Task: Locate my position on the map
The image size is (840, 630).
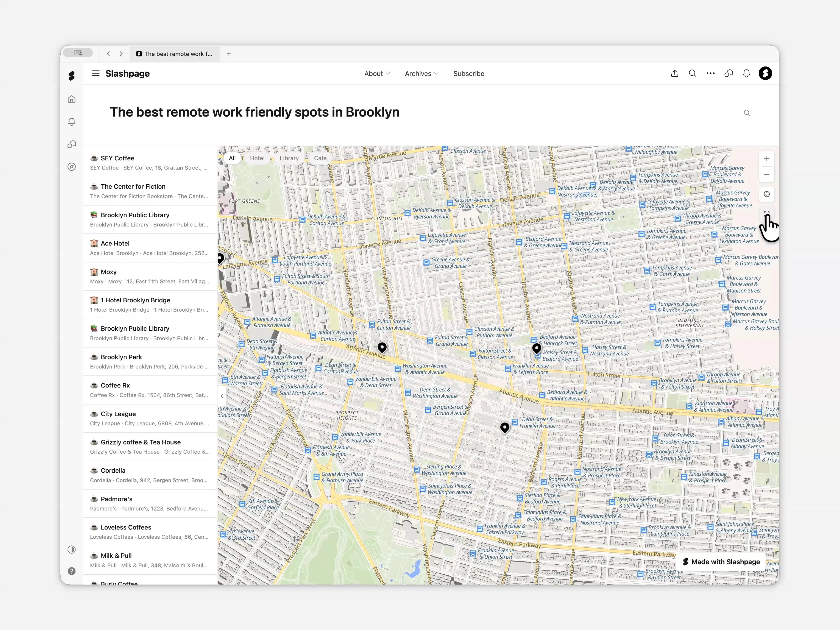Action: pos(767,195)
